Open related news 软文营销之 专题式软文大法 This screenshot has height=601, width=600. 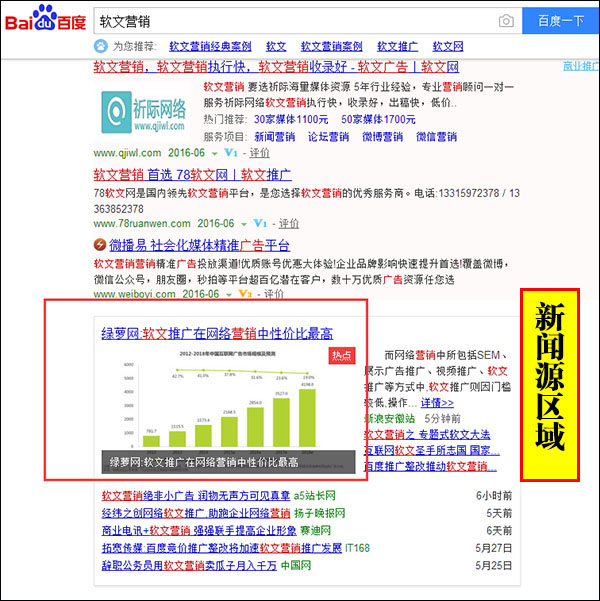click(x=427, y=435)
